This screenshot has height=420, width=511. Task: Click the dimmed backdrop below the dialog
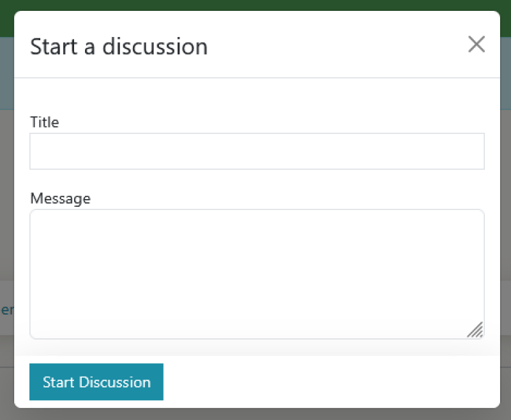click(x=256, y=414)
